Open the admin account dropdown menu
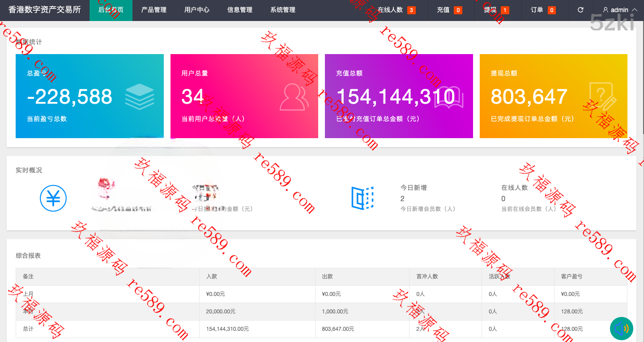Viewport: 644px width, 342px height. [619, 10]
